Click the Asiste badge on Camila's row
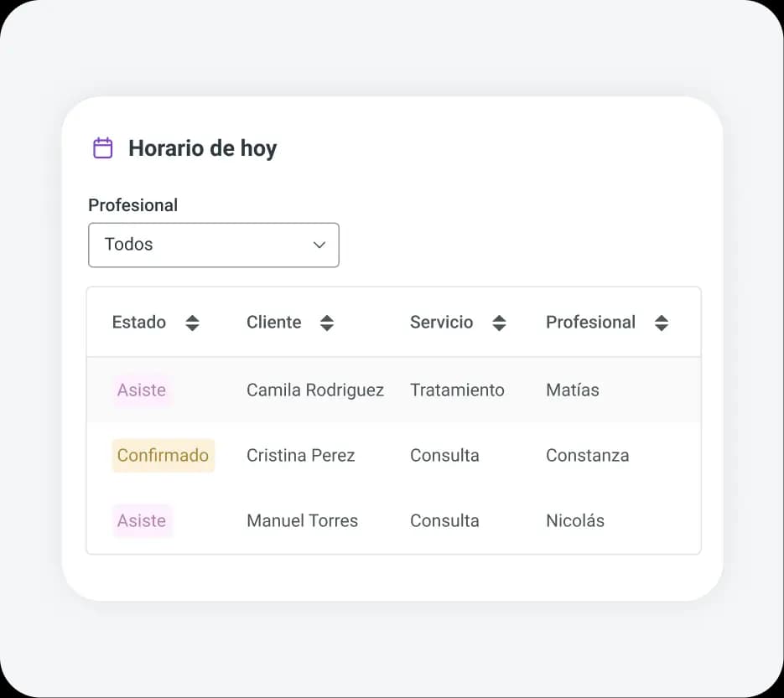Screen dimensions: 784x698 (x=142, y=390)
